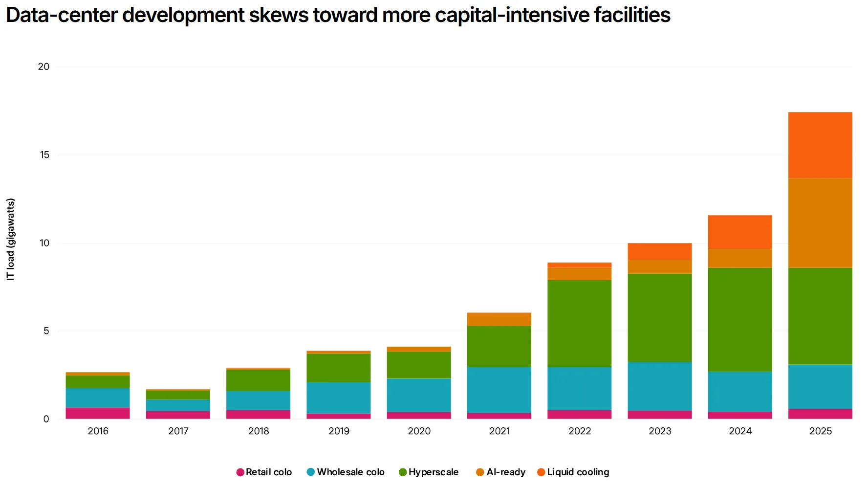Click the Wholesale colo legend text

(350, 472)
